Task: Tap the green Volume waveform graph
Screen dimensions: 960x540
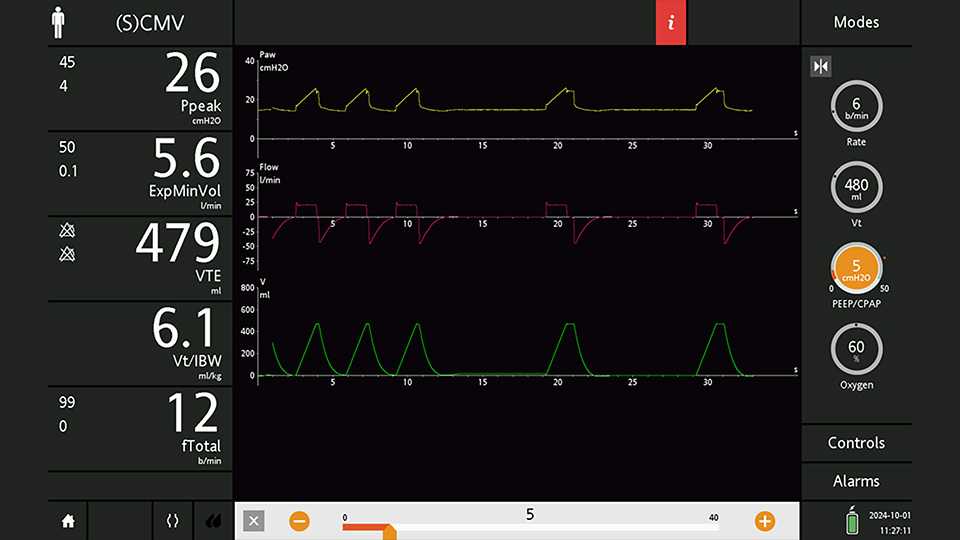Action: click(520, 332)
